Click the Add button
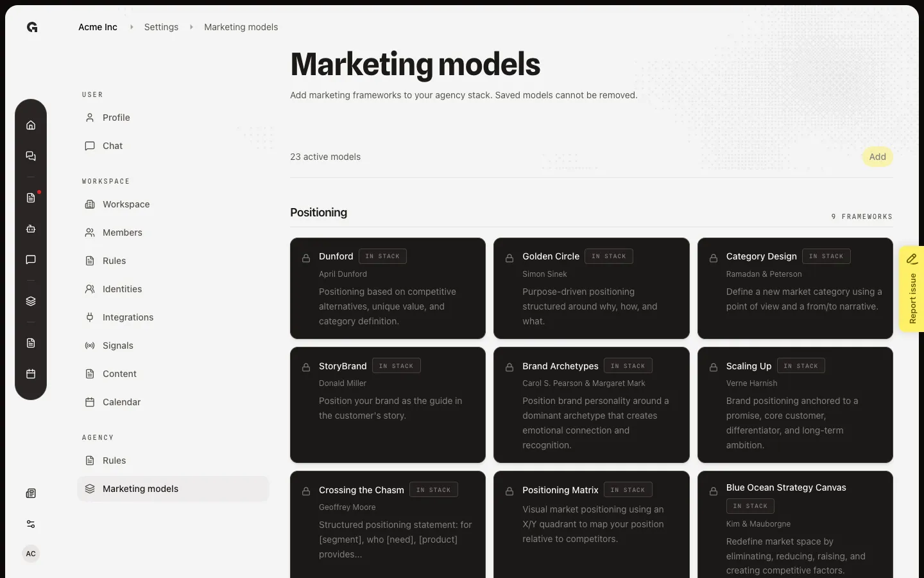 [x=877, y=157]
